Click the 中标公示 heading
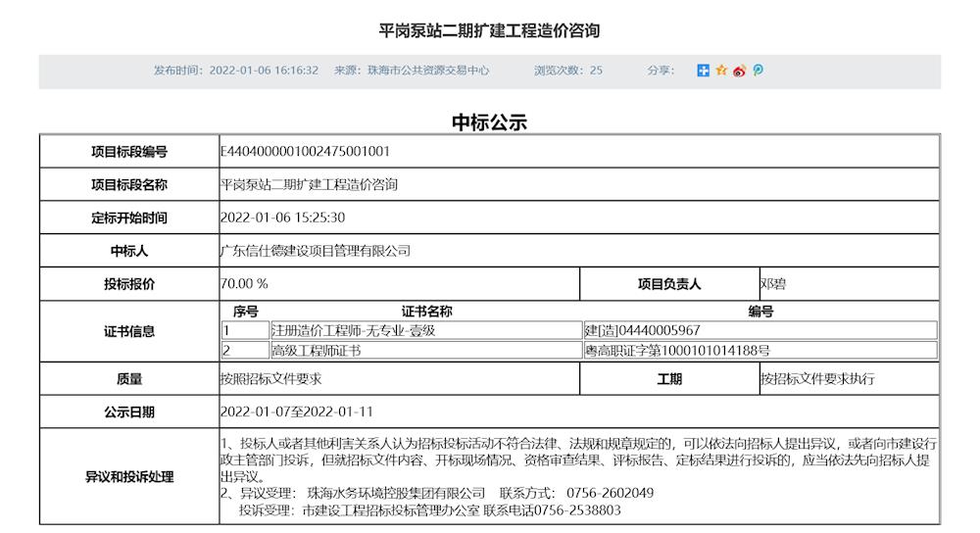The image size is (980, 533). 489,121
